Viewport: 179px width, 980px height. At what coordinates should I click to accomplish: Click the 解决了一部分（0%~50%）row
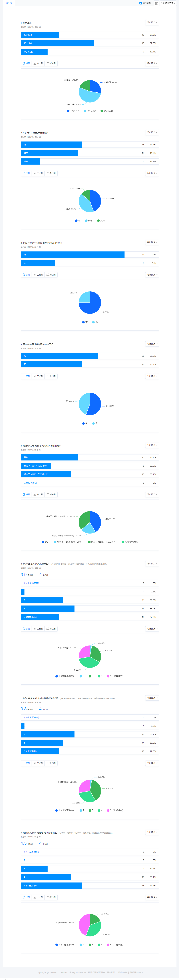point(90,466)
